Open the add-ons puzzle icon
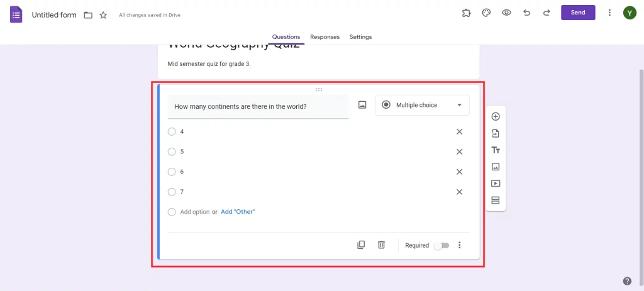Screen dimensions: 644x291 466,13
